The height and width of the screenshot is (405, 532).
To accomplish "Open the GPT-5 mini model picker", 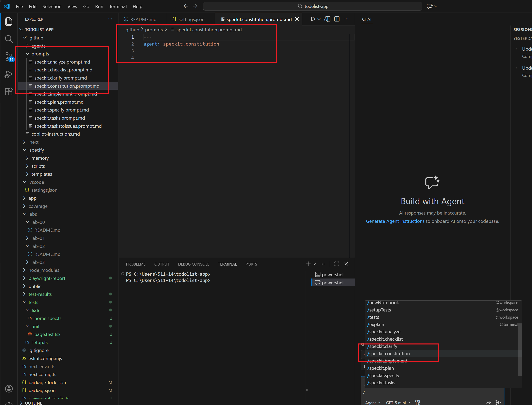I will coord(398,403).
